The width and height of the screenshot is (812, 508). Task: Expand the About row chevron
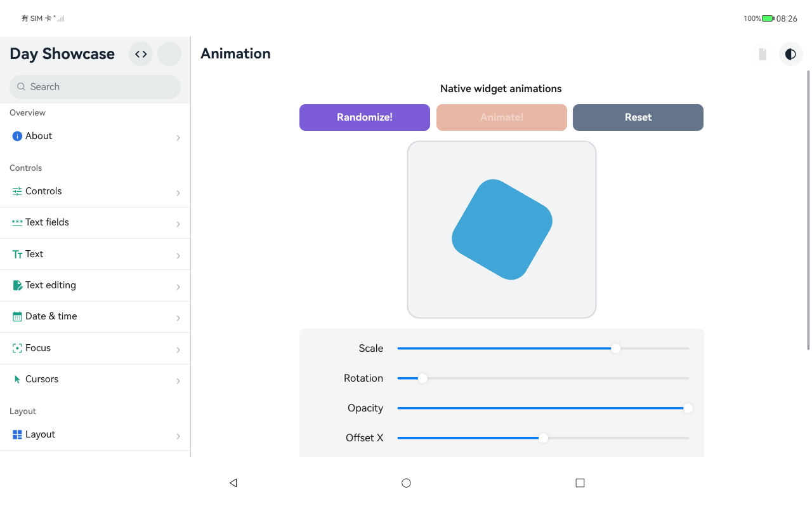coord(178,137)
